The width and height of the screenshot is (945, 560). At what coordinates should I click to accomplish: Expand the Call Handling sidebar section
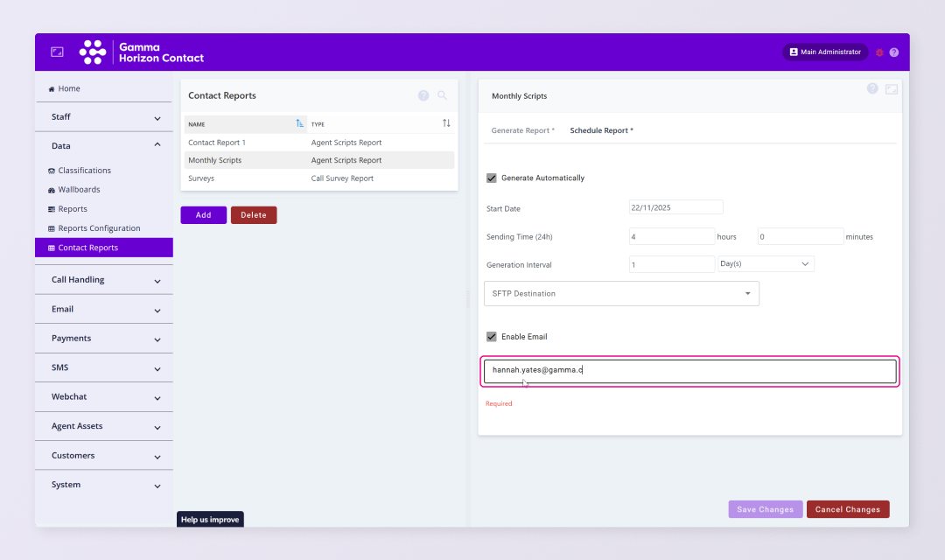[x=104, y=280]
